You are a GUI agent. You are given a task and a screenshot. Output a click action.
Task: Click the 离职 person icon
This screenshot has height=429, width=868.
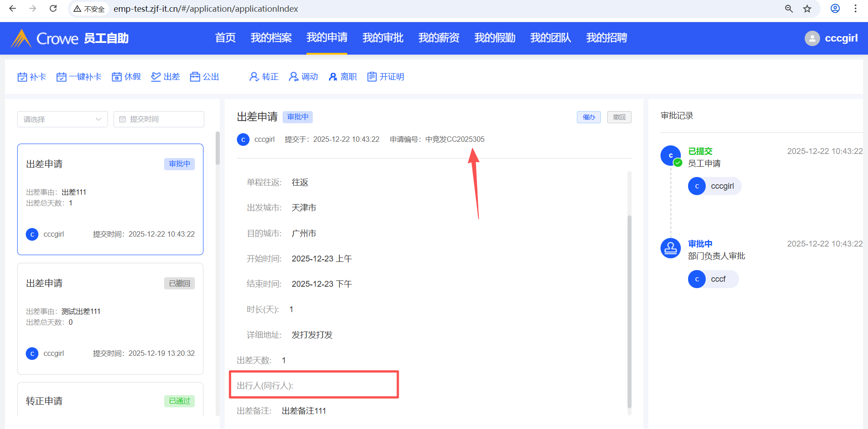[333, 77]
